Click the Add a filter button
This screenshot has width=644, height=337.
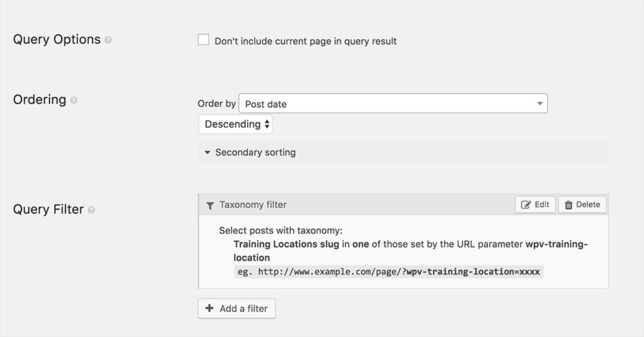coord(236,308)
